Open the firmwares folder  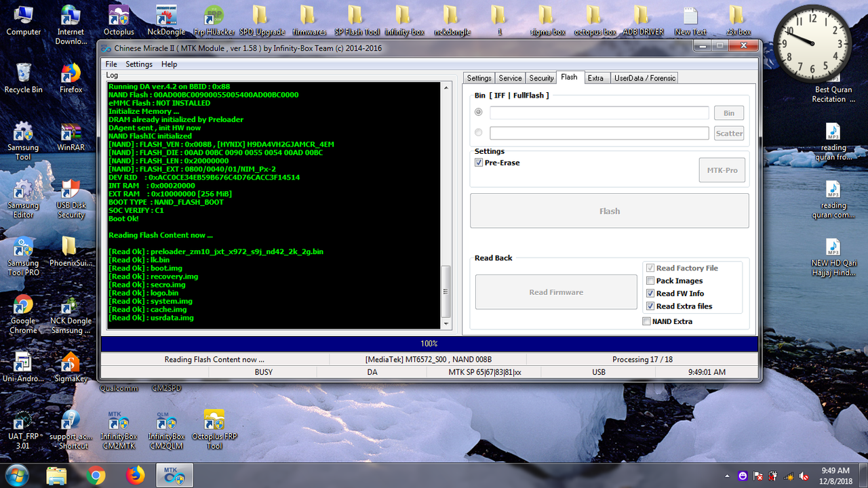pos(309,20)
